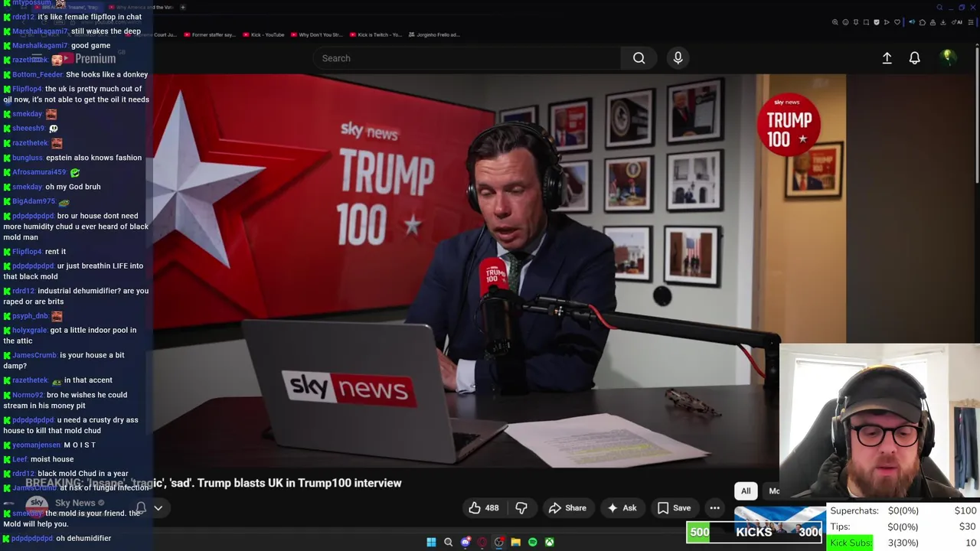This screenshot has width=980, height=551.
Task: Open 'Former staffer say...' bookmark
Action: [208, 34]
